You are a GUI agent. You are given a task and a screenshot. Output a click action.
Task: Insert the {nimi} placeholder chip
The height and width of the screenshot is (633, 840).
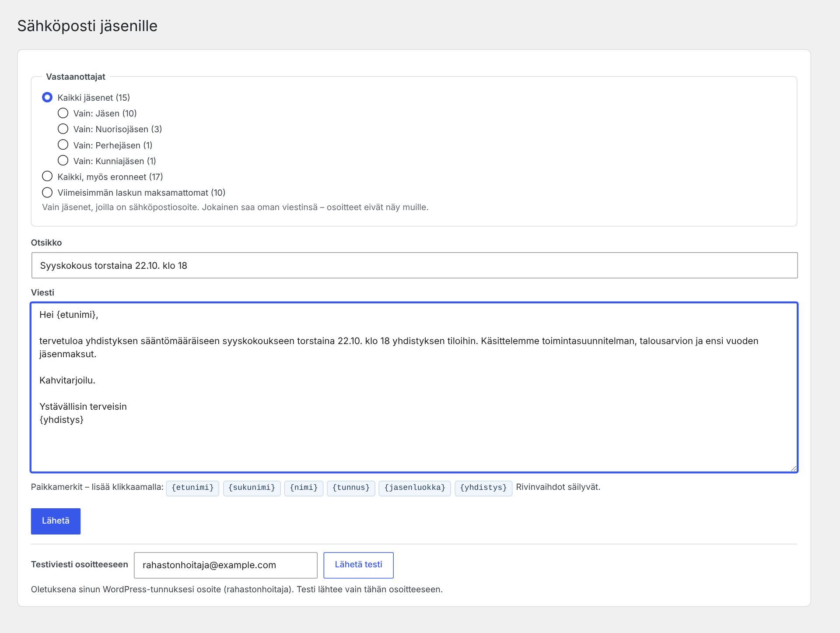point(304,488)
